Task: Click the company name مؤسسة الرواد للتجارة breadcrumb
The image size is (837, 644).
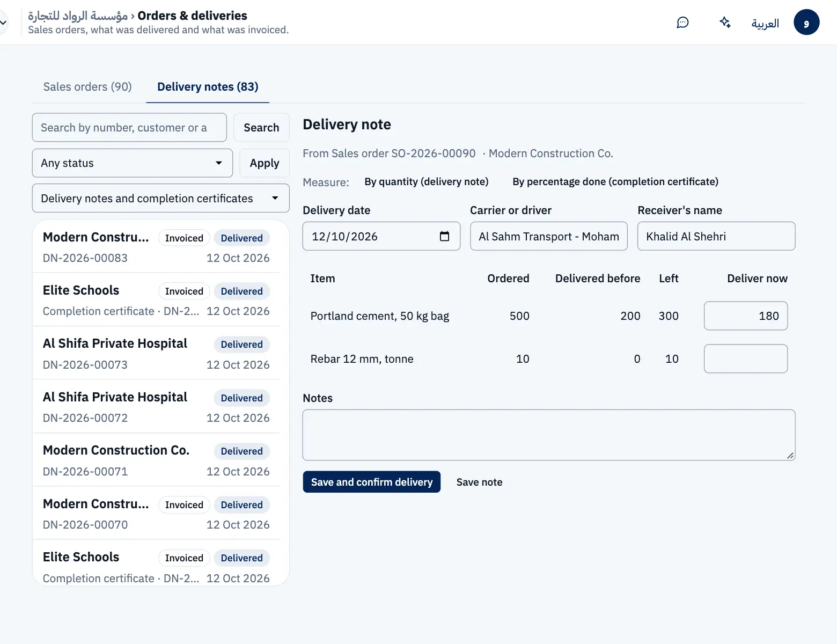Action: click(x=78, y=16)
